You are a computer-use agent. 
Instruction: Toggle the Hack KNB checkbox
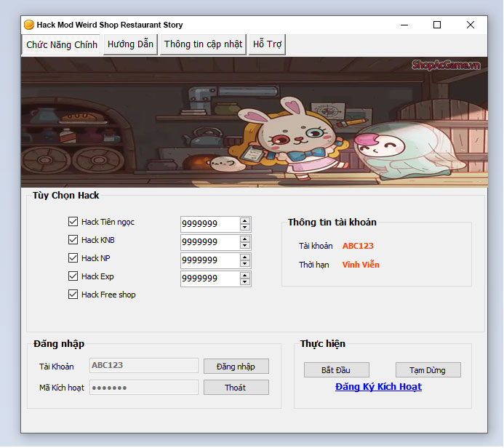pyautogui.click(x=73, y=240)
